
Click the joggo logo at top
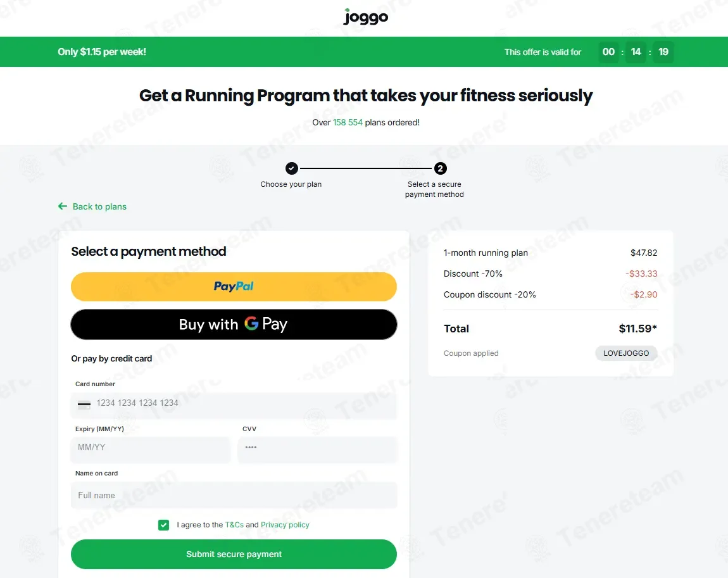coord(365,16)
